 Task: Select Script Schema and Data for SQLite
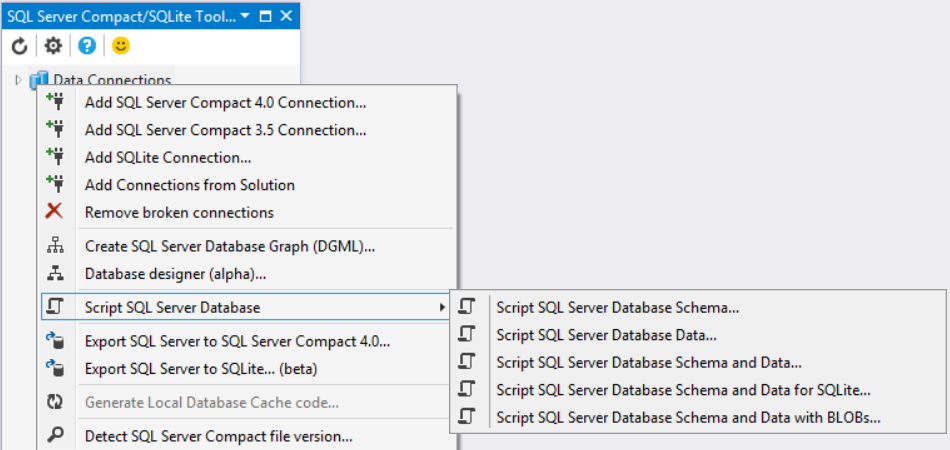point(683,390)
